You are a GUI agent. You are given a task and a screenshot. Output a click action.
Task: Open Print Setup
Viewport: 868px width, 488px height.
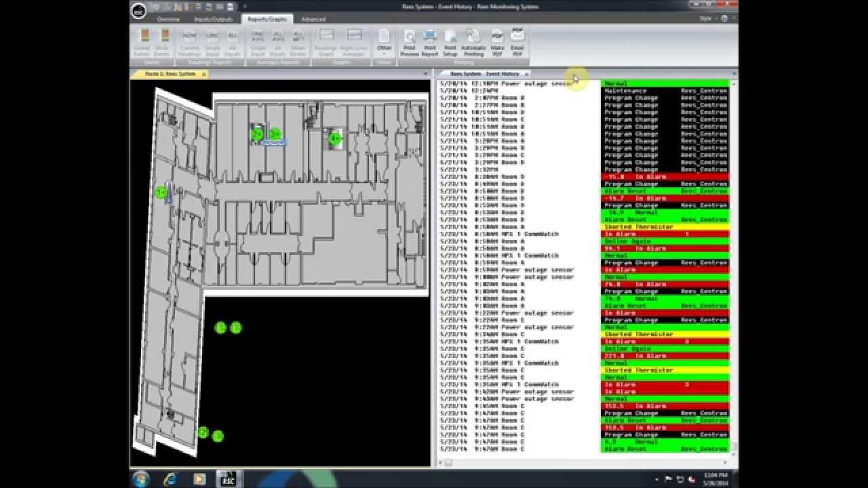(450, 42)
